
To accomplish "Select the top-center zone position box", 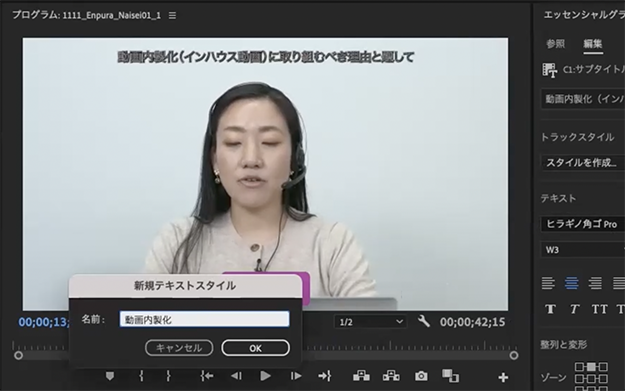I will pyautogui.click(x=592, y=366).
